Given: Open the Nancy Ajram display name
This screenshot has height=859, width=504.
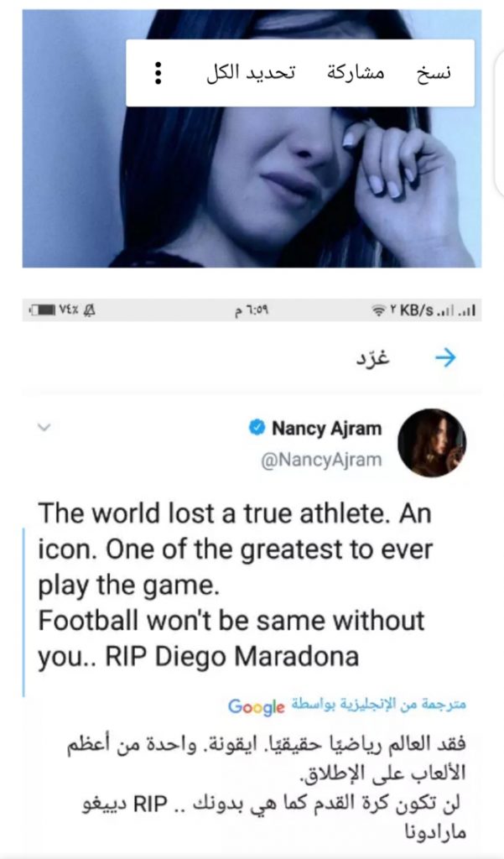Looking at the screenshot, I should click(326, 429).
